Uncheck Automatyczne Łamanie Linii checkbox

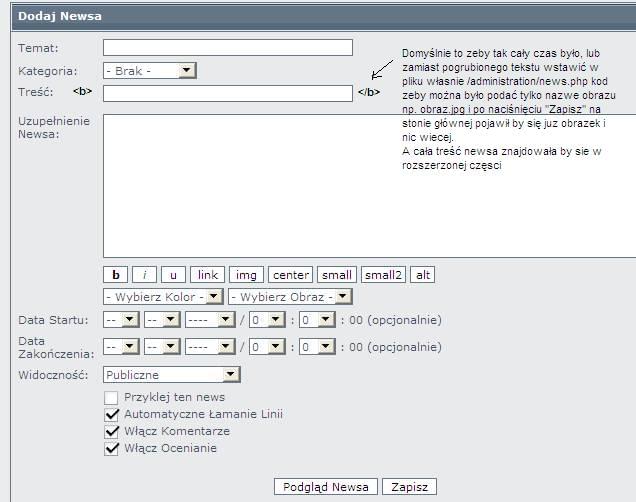pyautogui.click(x=111, y=415)
